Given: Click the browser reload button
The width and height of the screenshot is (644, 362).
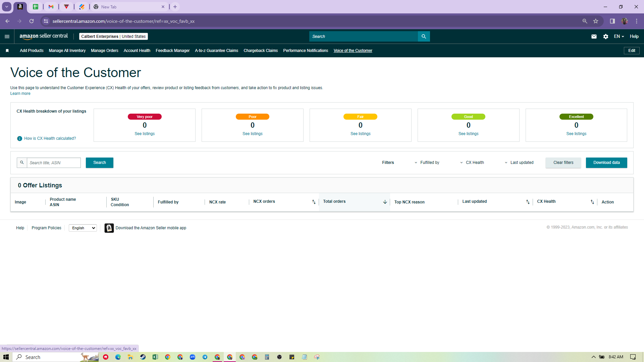Looking at the screenshot, I should (x=32, y=21).
